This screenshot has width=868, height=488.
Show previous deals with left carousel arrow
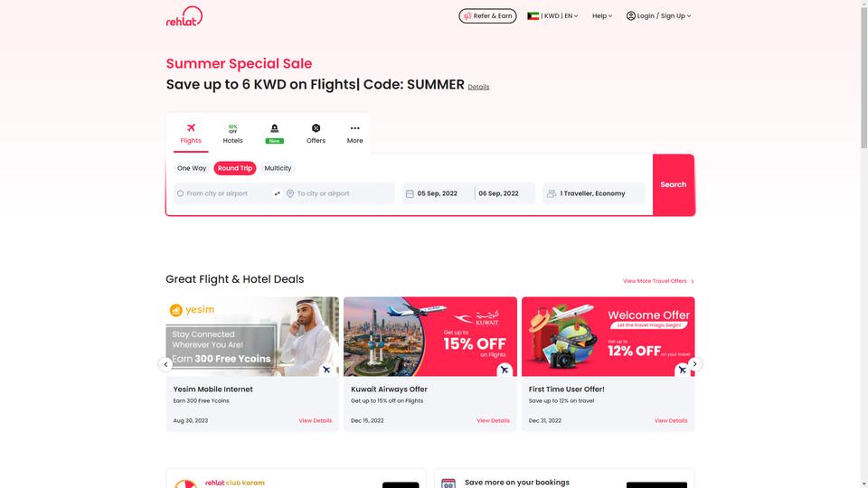(x=165, y=364)
